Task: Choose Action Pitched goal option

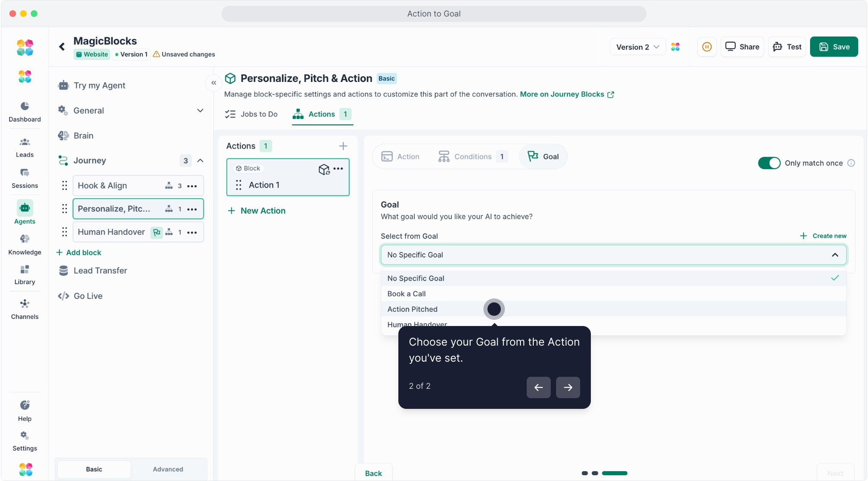Action: 413,309
